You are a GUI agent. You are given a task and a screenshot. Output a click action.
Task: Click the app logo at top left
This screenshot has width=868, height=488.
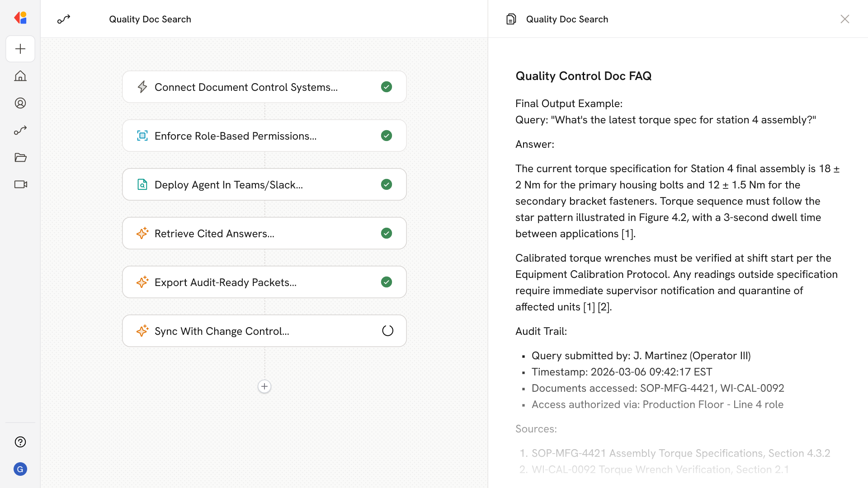[20, 18]
